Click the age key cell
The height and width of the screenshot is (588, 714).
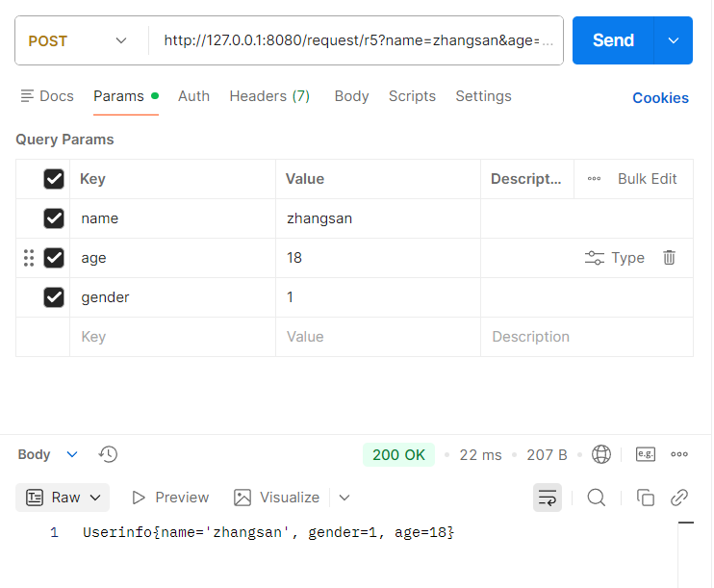point(172,258)
